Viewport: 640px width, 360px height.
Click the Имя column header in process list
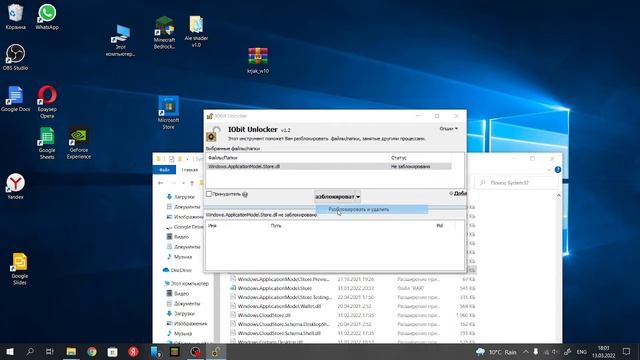(x=212, y=226)
